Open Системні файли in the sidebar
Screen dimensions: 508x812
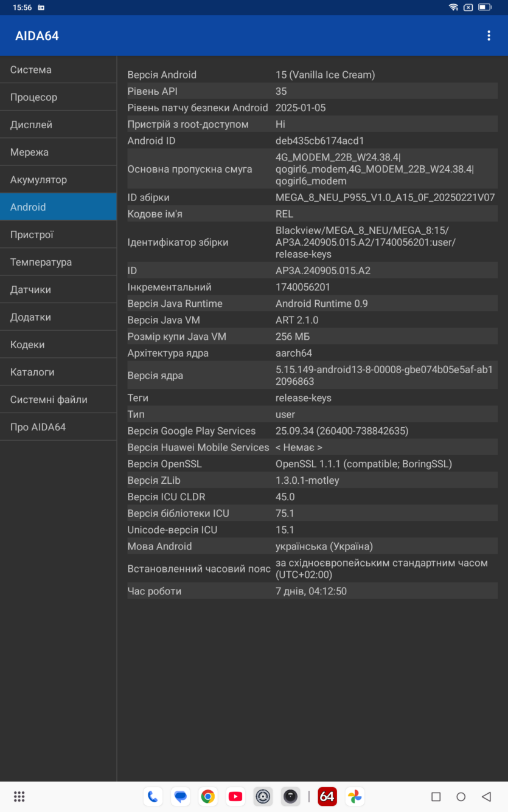[58, 400]
